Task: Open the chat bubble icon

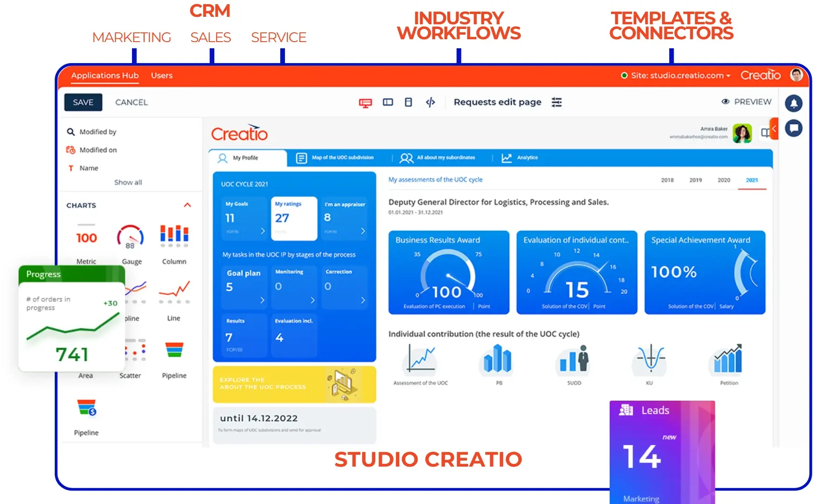Action: [794, 128]
